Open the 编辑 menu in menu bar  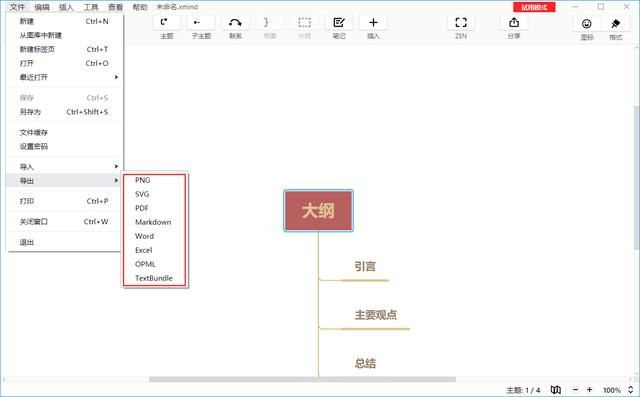(42, 7)
